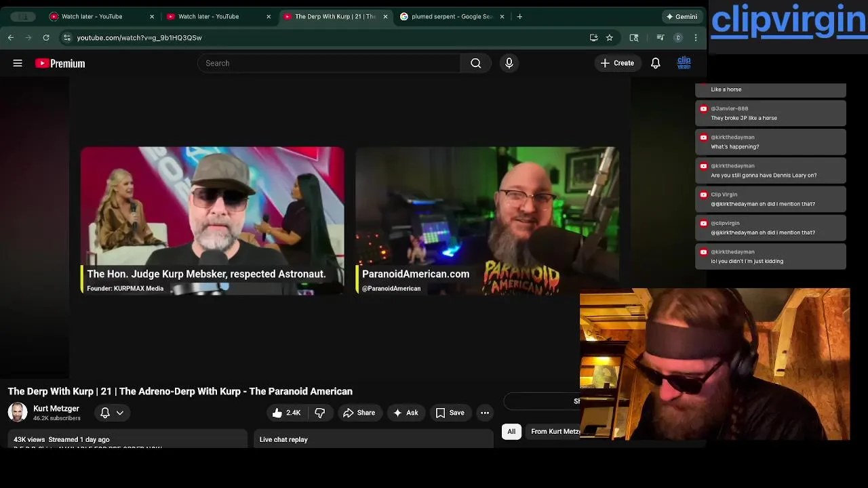Click chat message 'What's happening?'
The height and width of the screenshot is (488, 868).
[x=770, y=142]
